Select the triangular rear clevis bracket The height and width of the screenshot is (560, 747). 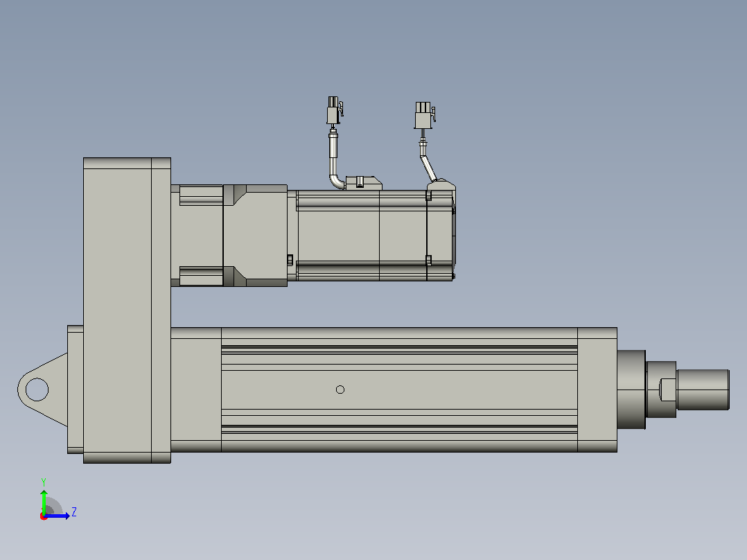pos(42,390)
